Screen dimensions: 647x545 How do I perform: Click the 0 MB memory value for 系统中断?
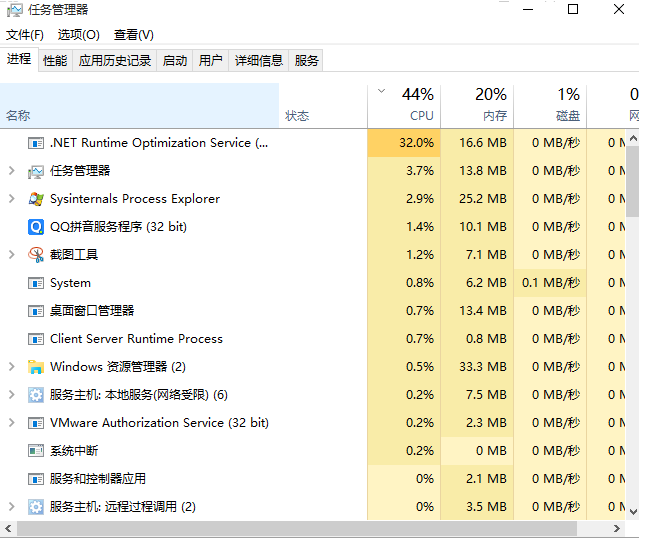[x=491, y=451]
